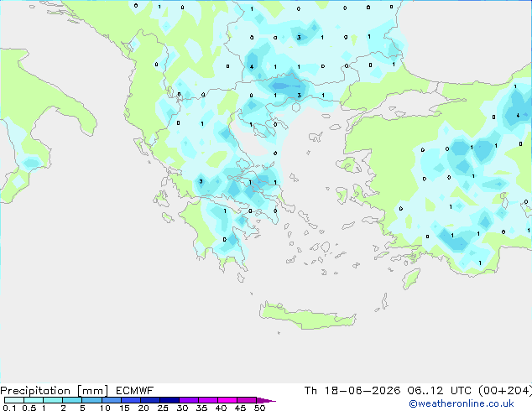Click the '35' legend scale label
This screenshot has width=532, height=411.
tap(201, 408)
